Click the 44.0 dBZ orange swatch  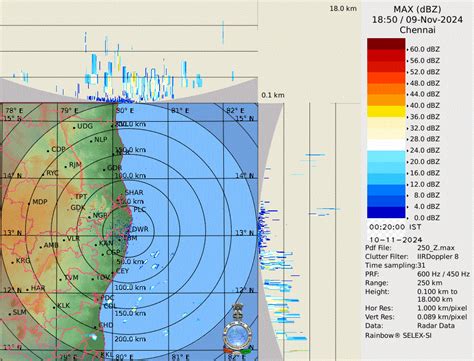tap(386, 89)
